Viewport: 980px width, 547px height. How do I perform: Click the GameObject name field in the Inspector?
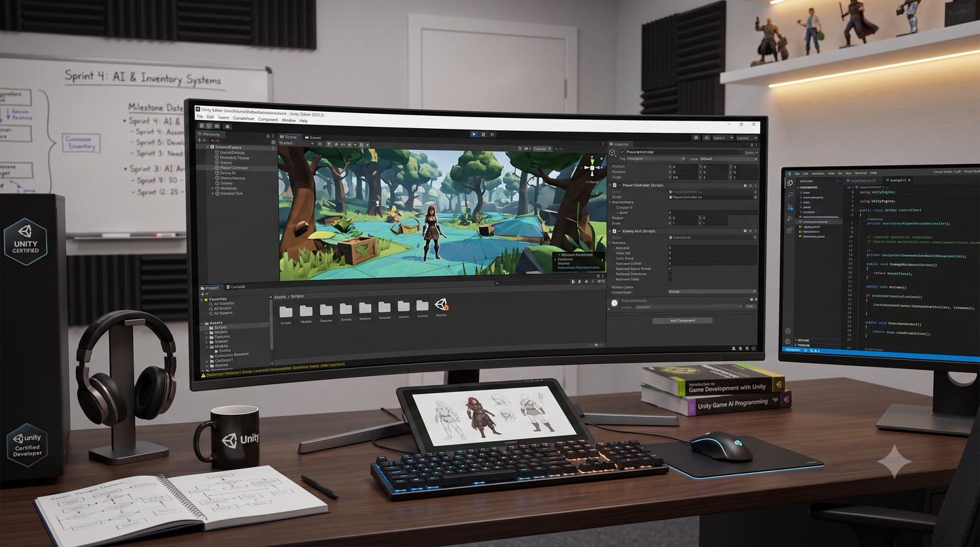pyautogui.click(x=682, y=152)
